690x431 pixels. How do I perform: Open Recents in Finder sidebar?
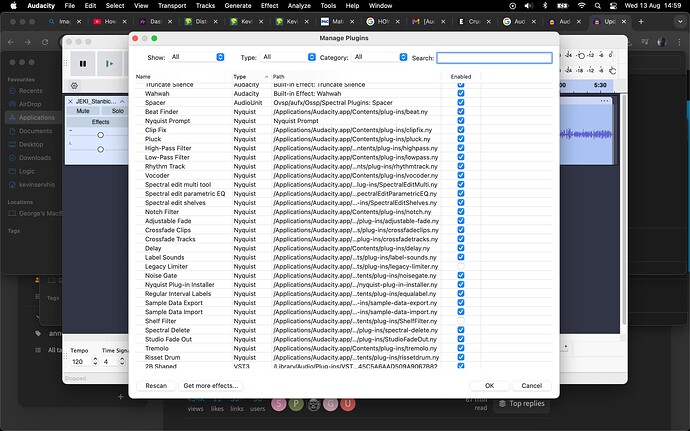30,91
